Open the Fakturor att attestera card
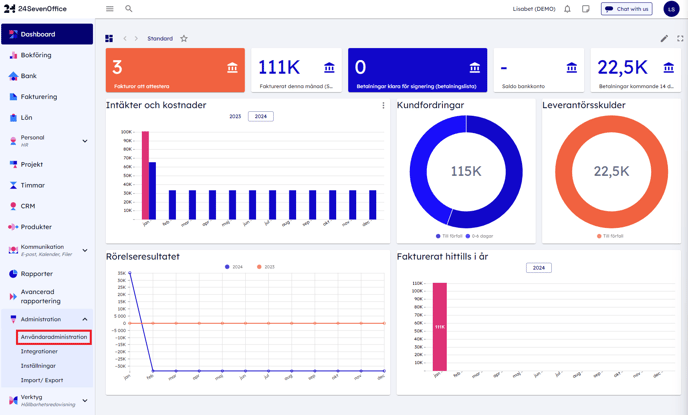688x415 pixels. click(x=175, y=70)
